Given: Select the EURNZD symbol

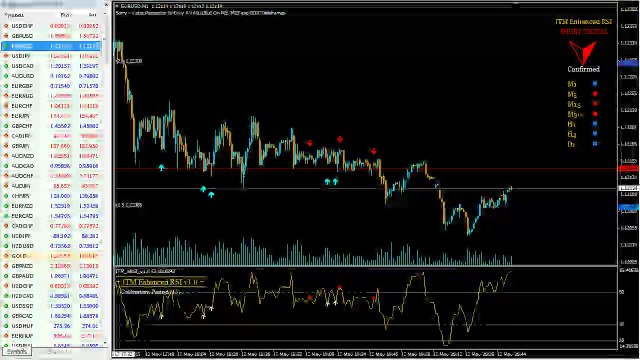Looking at the screenshot, I should click(x=22, y=206).
